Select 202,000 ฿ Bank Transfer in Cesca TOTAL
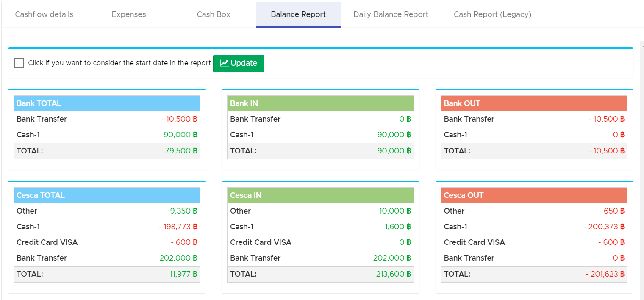This screenshot has width=644, height=300. tap(179, 258)
